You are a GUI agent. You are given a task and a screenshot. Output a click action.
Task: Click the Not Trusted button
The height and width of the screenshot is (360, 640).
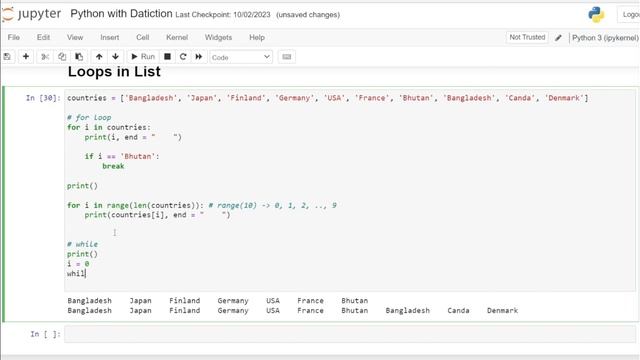point(527,37)
